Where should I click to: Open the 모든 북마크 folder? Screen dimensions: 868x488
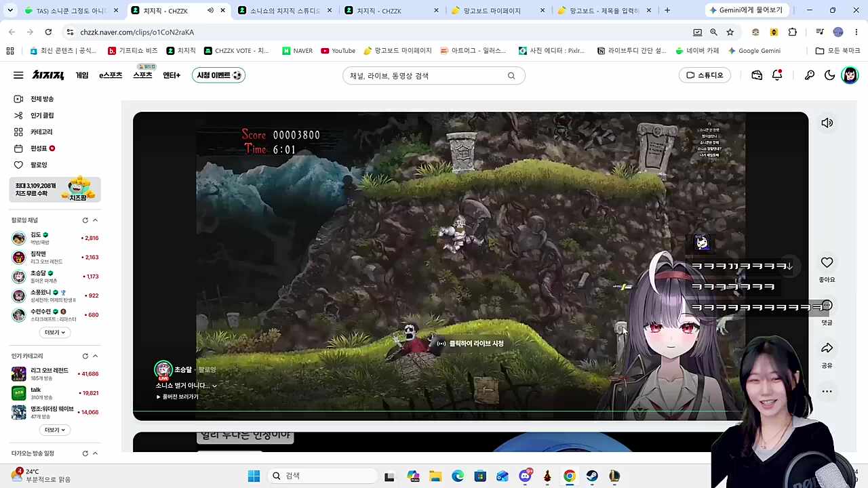click(837, 51)
